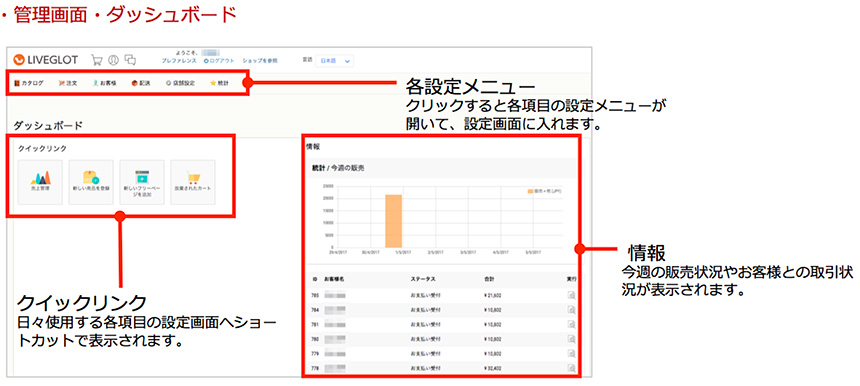The width and height of the screenshot is (860, 386).
Task: Click the お客様名 column header
Action: click(x=334, y=280)
